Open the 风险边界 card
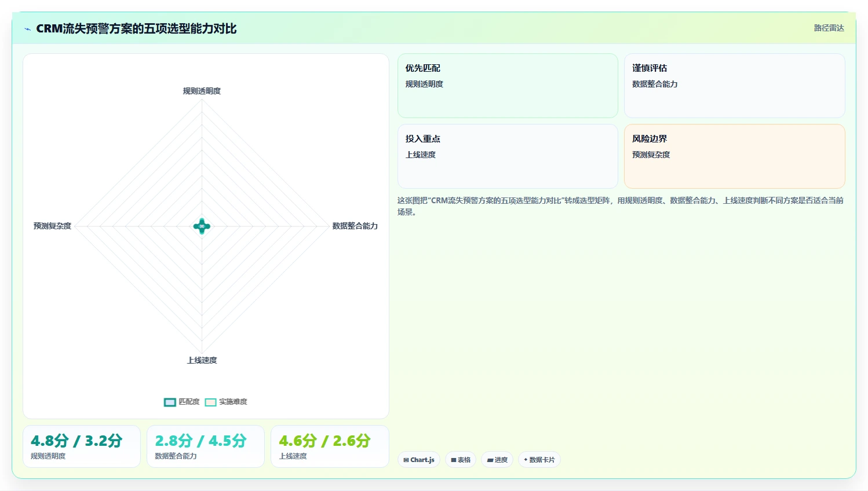This screenshot has width=868, height=491. [734, 156]
